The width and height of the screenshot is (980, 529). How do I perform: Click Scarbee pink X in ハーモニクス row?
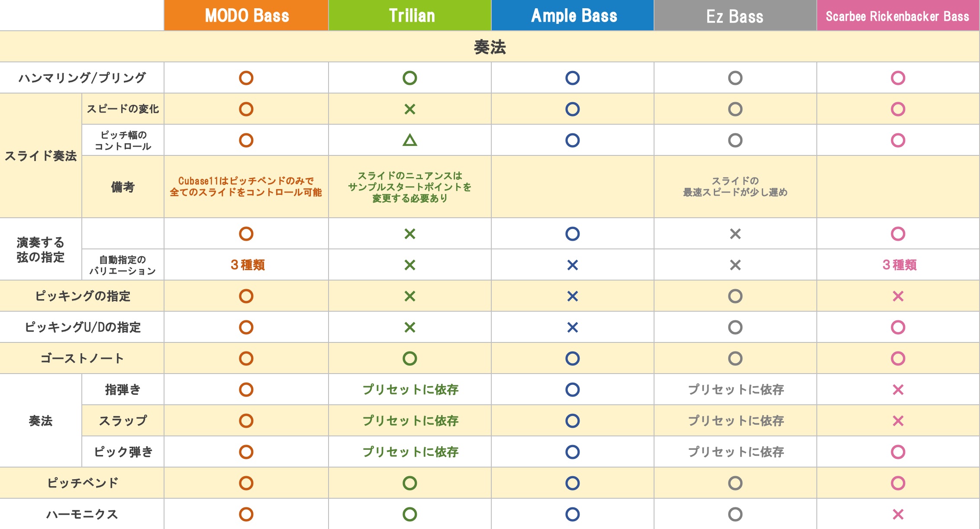pyautogui.click(x=898, y=514)
